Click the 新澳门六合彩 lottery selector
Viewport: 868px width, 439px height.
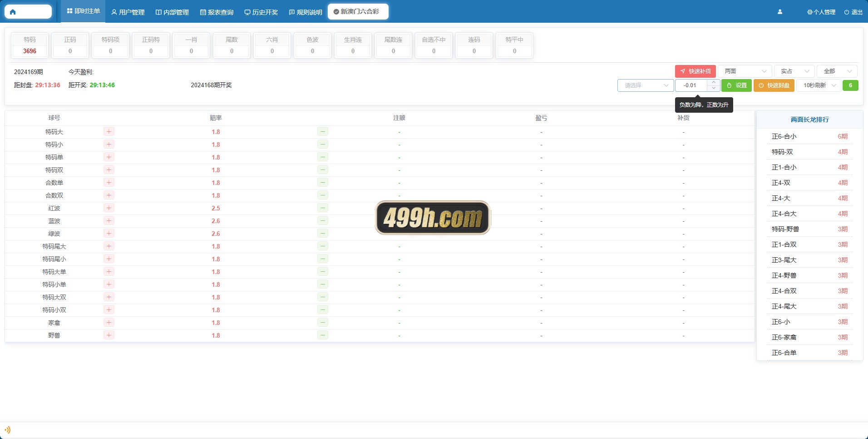358,12
